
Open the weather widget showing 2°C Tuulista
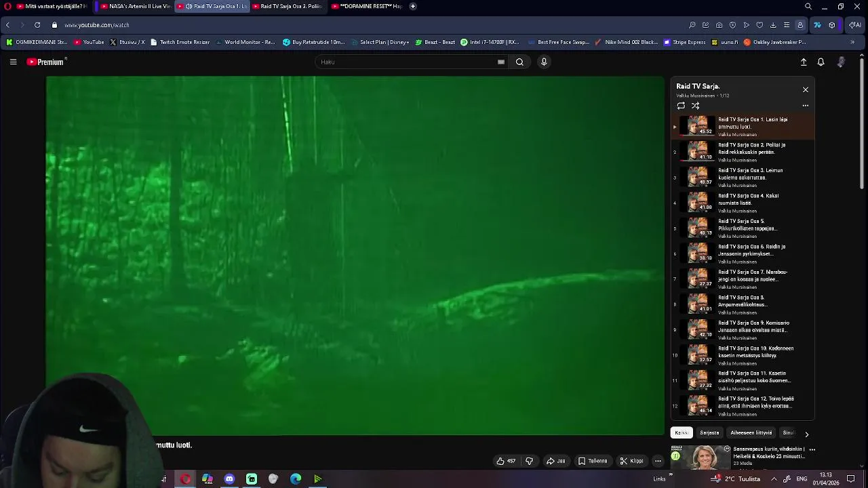click(735, 479)
